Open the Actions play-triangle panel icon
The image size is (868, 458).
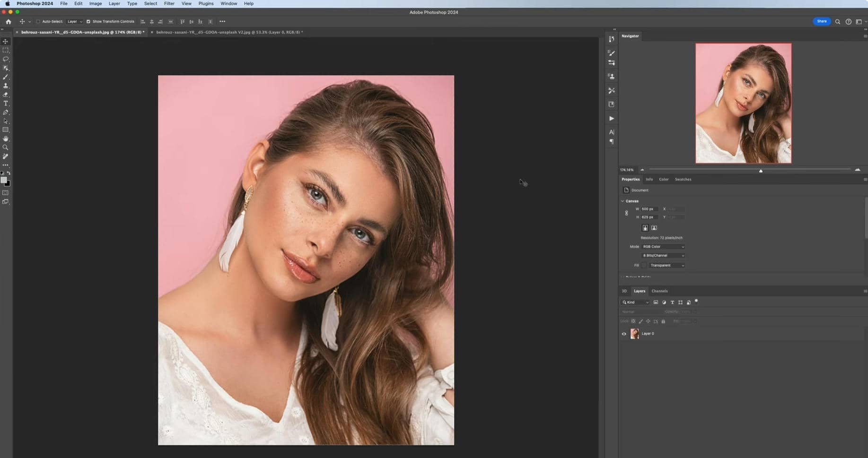click(611, 119)
